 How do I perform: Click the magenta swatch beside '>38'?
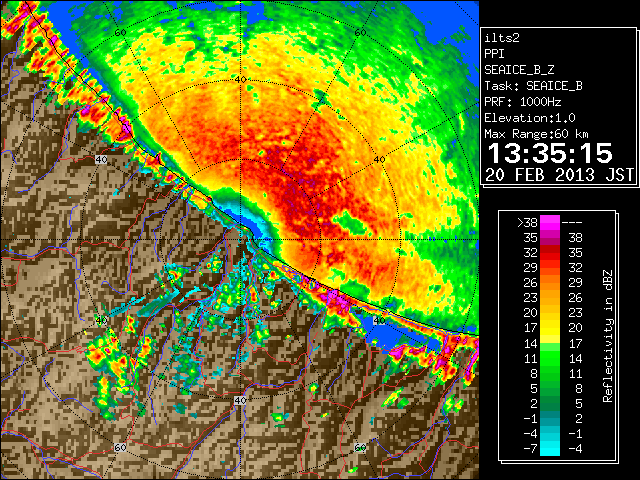(x=550, y=222)
